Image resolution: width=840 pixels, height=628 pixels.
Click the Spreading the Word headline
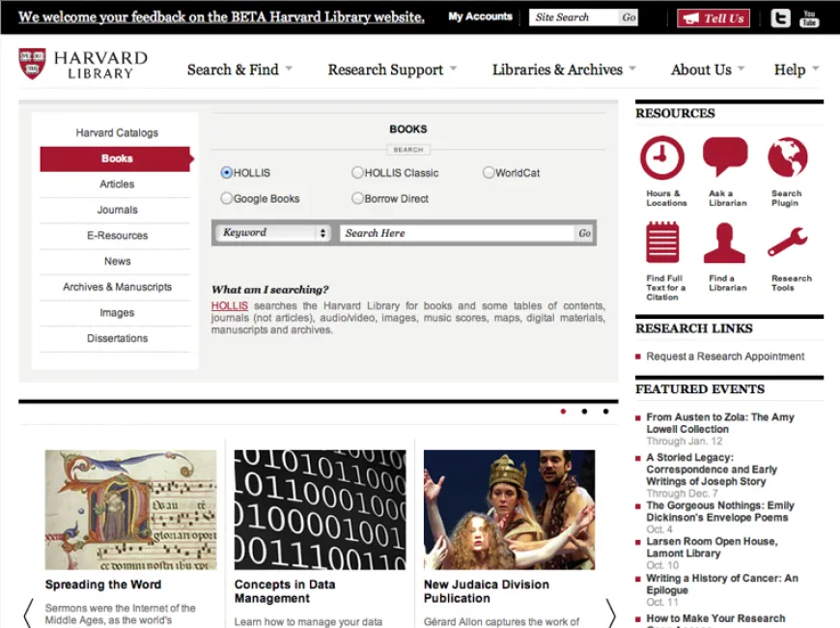coord(103,585)
